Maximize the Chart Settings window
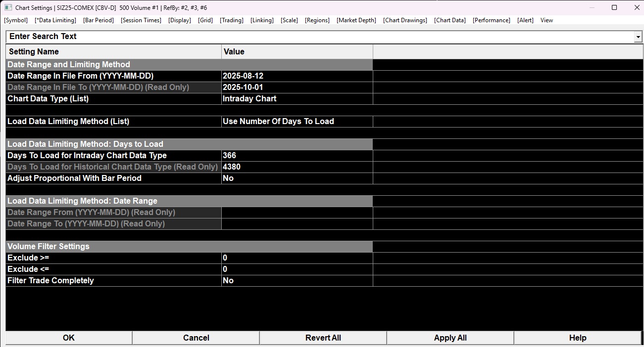The height and width of the screenshot is (347, 644). tap(614, 7)
